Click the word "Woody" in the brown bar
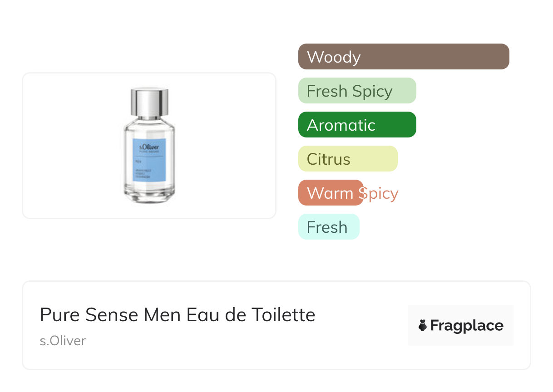Viewport: 553px width, 392px height. 334,57
